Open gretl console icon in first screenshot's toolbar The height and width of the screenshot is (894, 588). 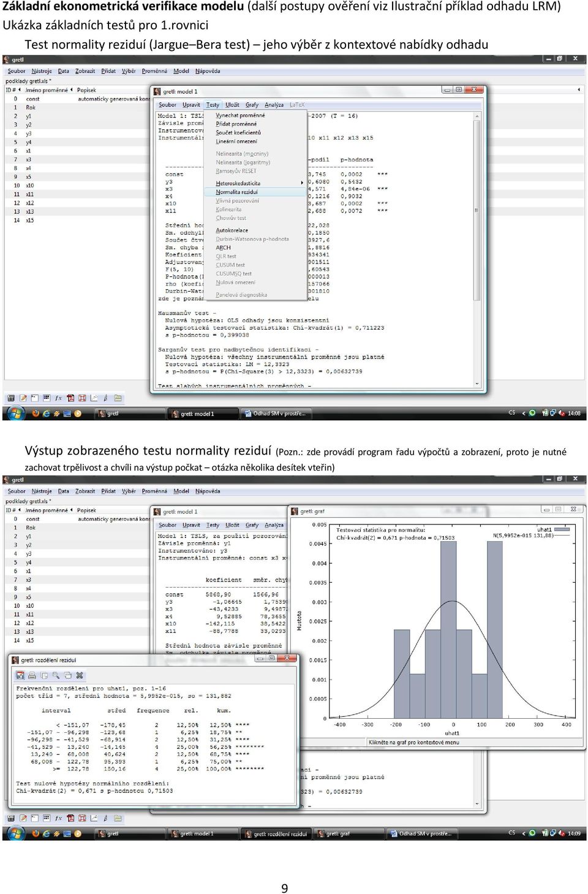(x=34, y=398)
